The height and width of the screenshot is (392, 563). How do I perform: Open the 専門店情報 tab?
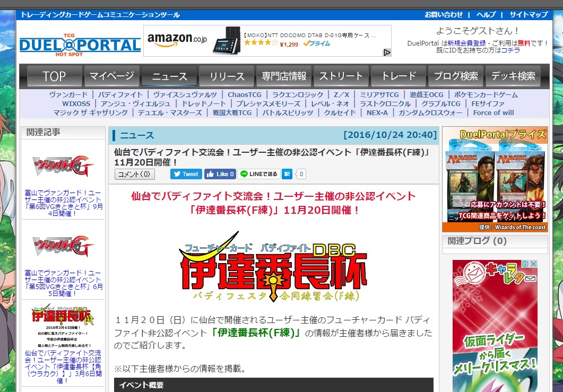click(284, 76)
